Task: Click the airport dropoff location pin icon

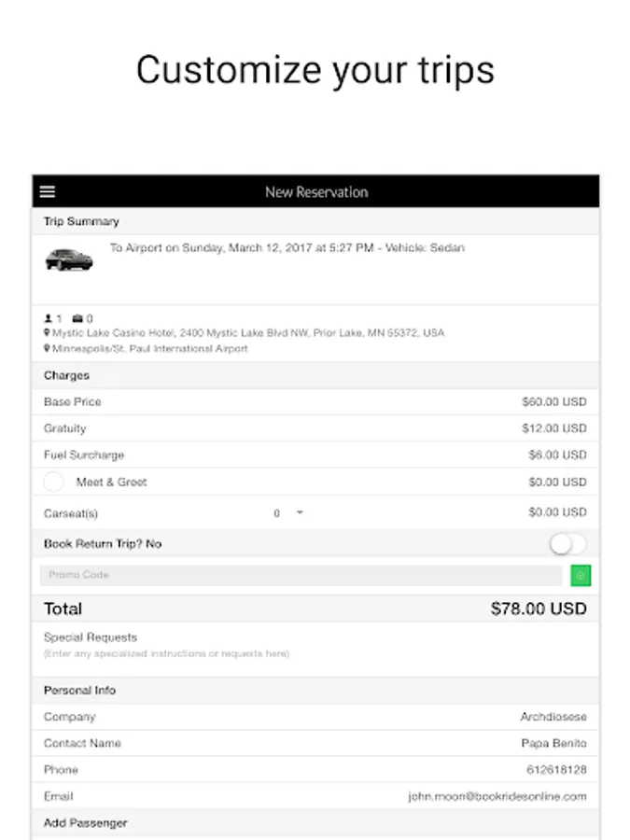Action: point(47,349)
